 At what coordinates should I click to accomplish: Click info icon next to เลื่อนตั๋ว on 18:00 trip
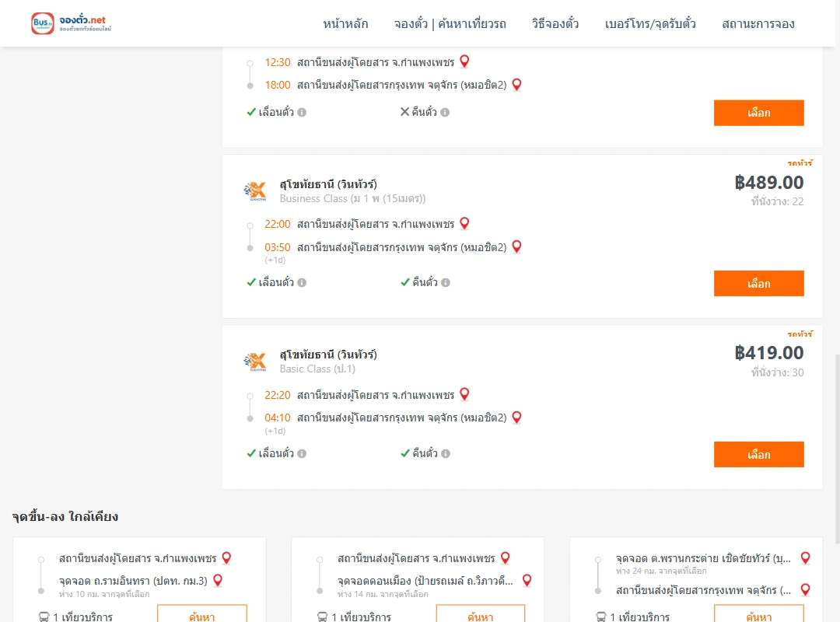302,113
